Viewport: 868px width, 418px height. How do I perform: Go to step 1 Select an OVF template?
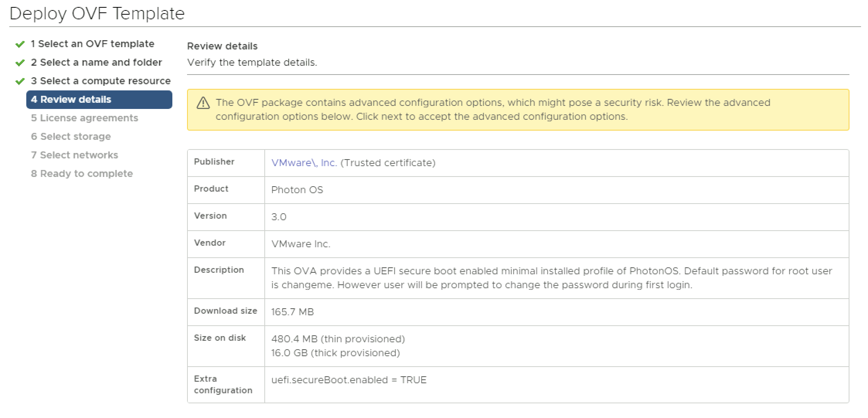(92, 44)
